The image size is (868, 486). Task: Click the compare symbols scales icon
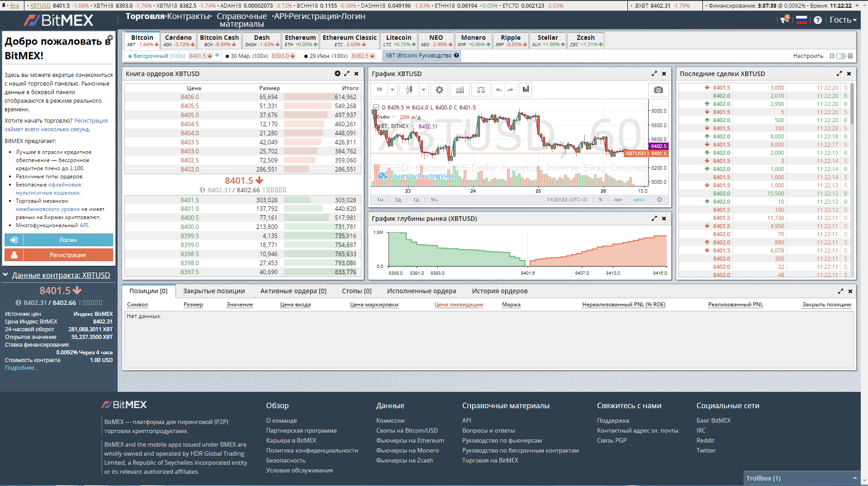click(x=481, y=90)
